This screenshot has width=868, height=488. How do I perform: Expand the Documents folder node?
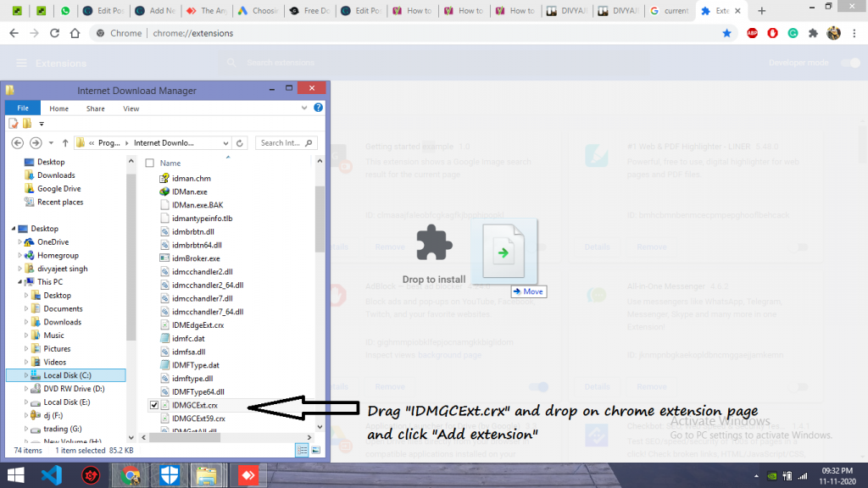[26, 308]
